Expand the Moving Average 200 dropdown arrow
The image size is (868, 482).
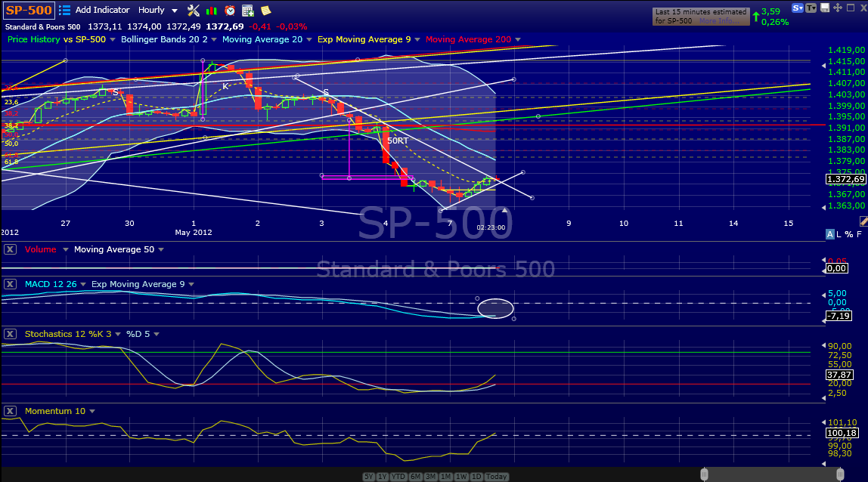[x=518, y=39]
